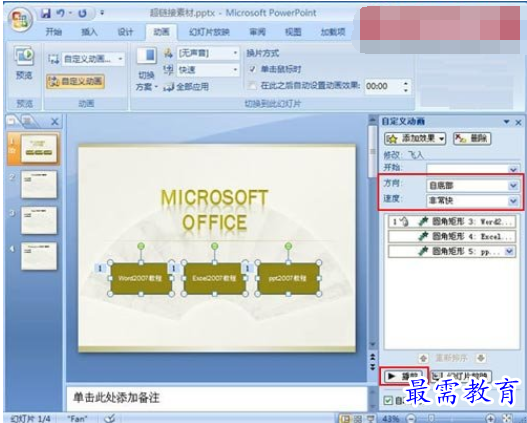
Task: Close the left slides pane
Action: tap(55, 122)
